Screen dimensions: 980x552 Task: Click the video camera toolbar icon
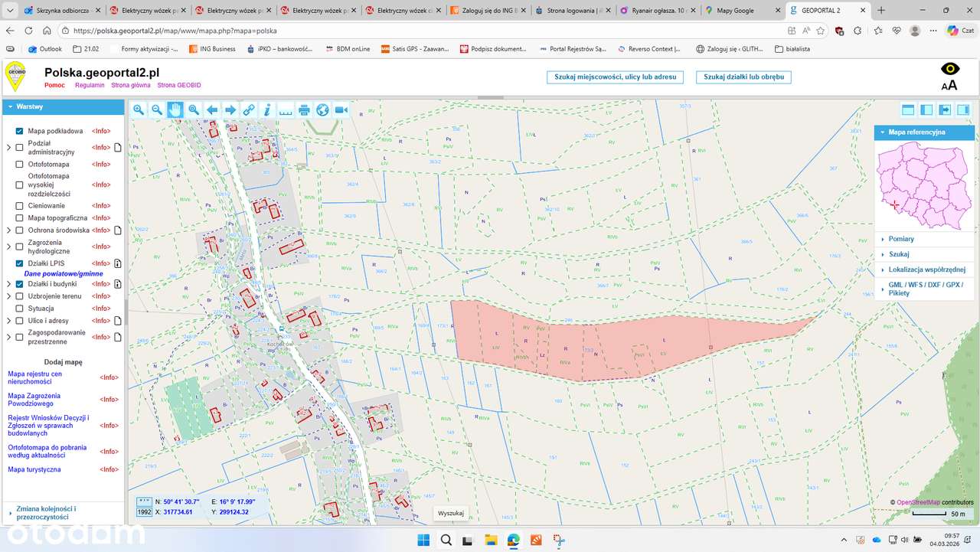tap(341, 110)
